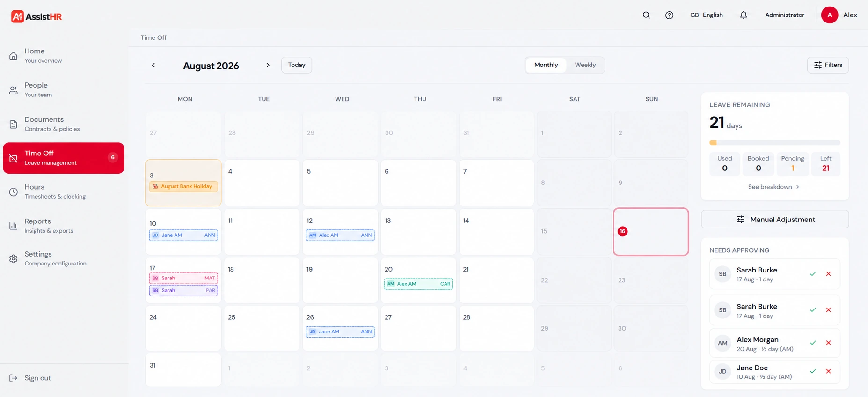This screenshot has height=397, width=868.
Task: Select the highlighted 16 August day cell
Action: coord(651,232)
